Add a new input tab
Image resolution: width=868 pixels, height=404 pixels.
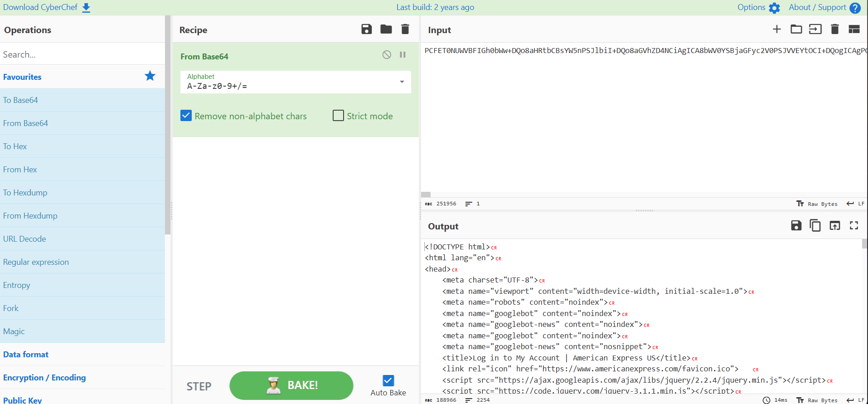point(776,29)
